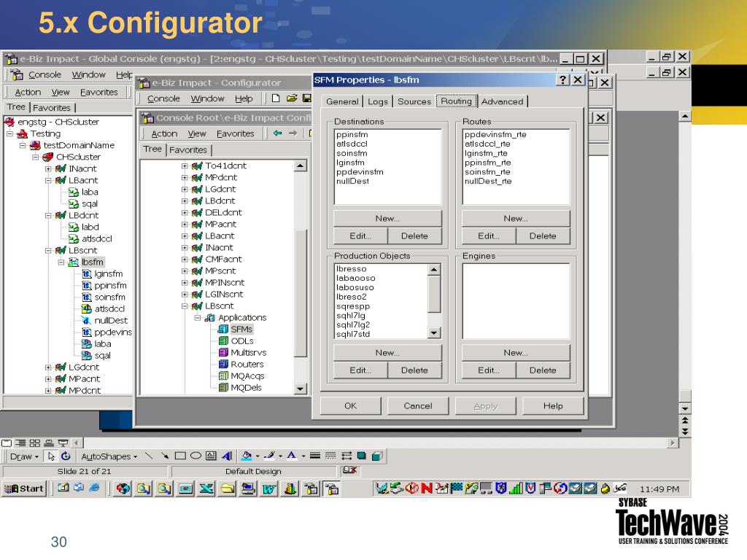Open Internet Explorer from quick launch
This screenshot has height=560, width=747.
pyautogui.click(x=94, y=488)
